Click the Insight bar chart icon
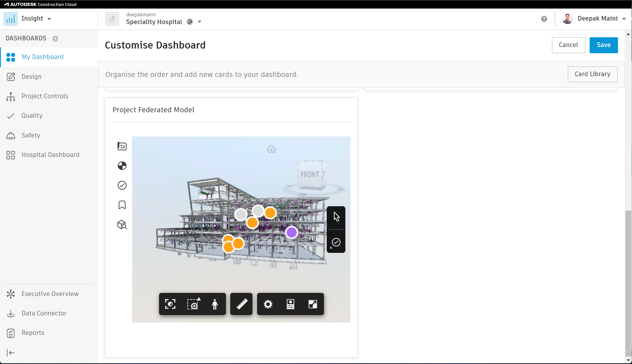Viewport: 632px width, 364px height. point(11,19)
